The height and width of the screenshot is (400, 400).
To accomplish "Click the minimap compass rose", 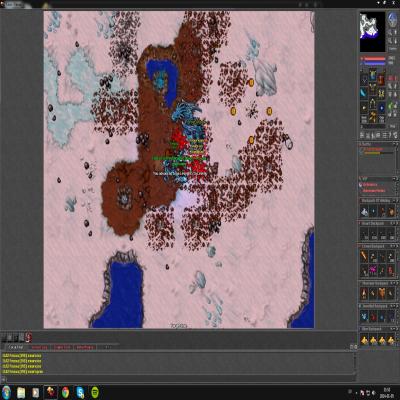I will (393, 20).
